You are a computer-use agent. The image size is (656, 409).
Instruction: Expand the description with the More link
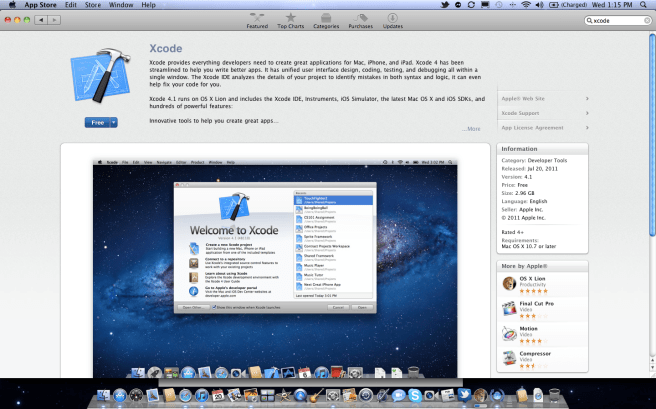(x=472, y=129)
